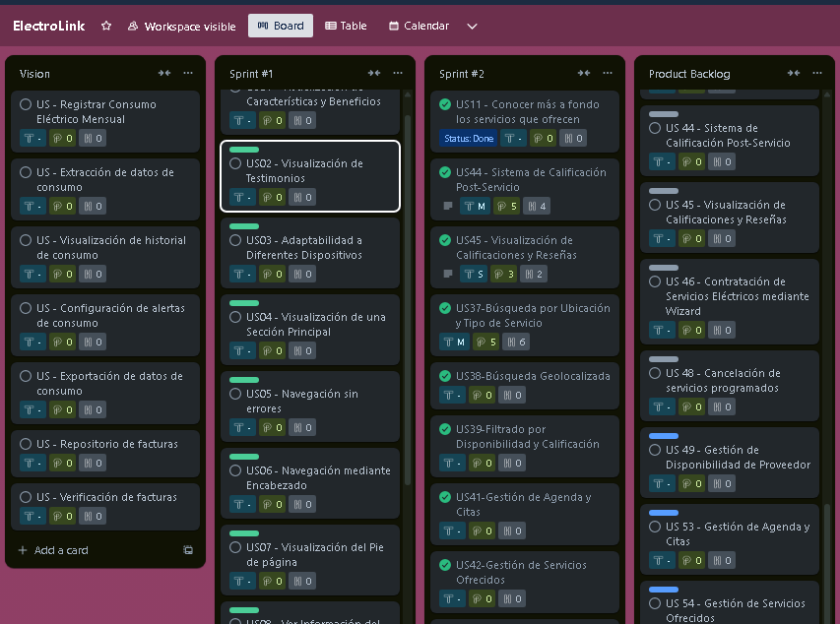Uncheck completed US44 - Sistema de Calificación in Sprint #2
This screenshot has width=840, height=624.
tap(445, 172)
